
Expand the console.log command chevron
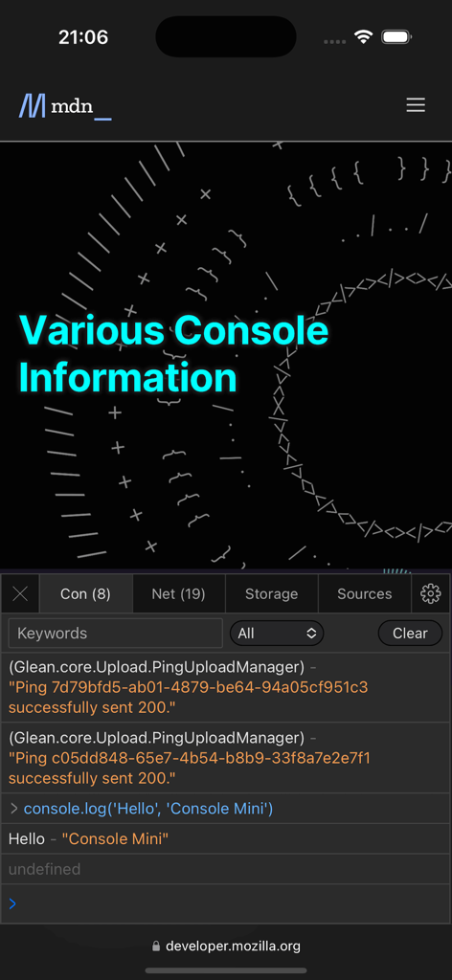[x=13, y=809]
